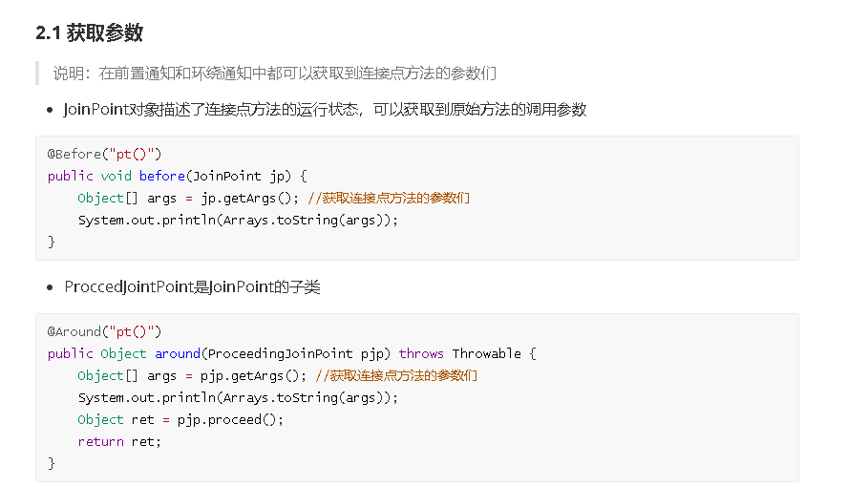Click the pjp.getArgs() call
868x487 pixels.
pos(253,376)
